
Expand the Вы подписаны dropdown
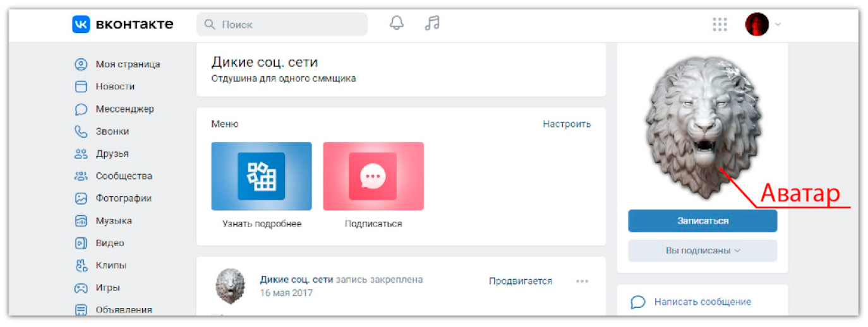(x=702, y=251)
